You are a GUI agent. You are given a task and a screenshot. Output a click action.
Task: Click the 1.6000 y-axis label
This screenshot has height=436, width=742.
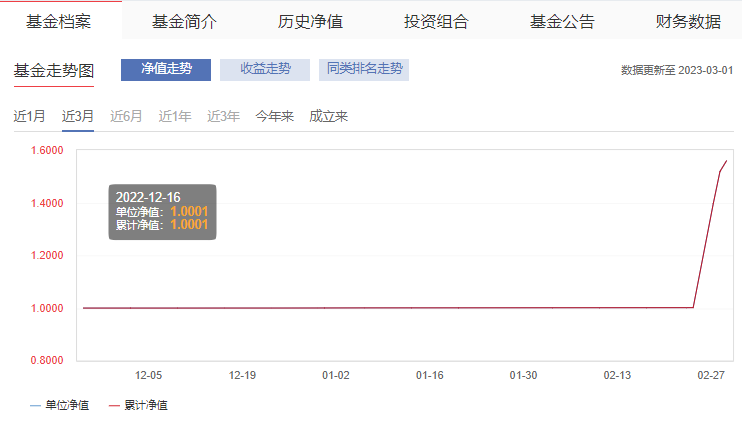pos(47,151)
